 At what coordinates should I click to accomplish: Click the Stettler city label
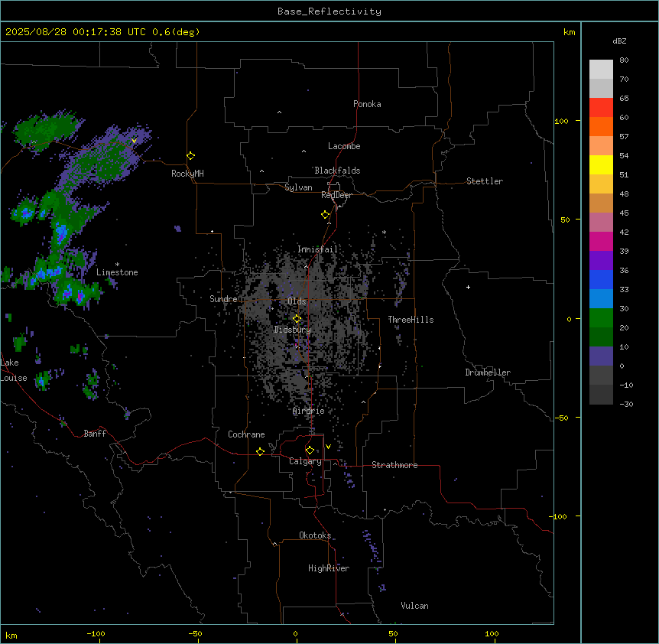click(485, 181)
